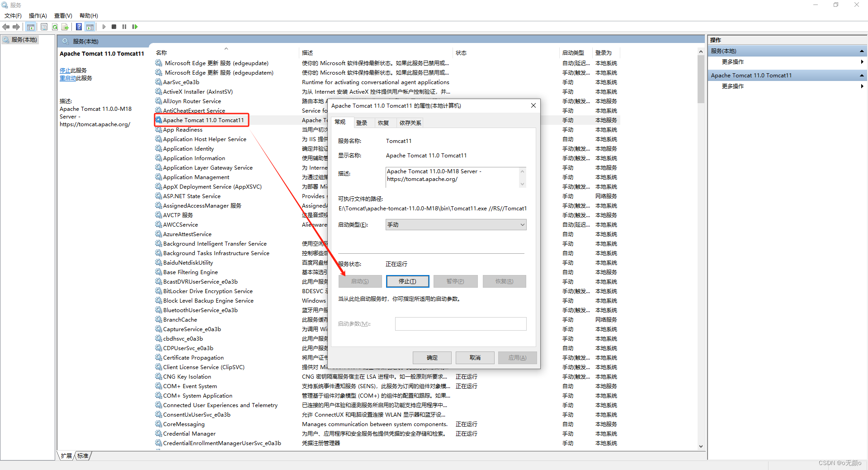Open the 帮助(H) menu

click(x=89, y=16)
